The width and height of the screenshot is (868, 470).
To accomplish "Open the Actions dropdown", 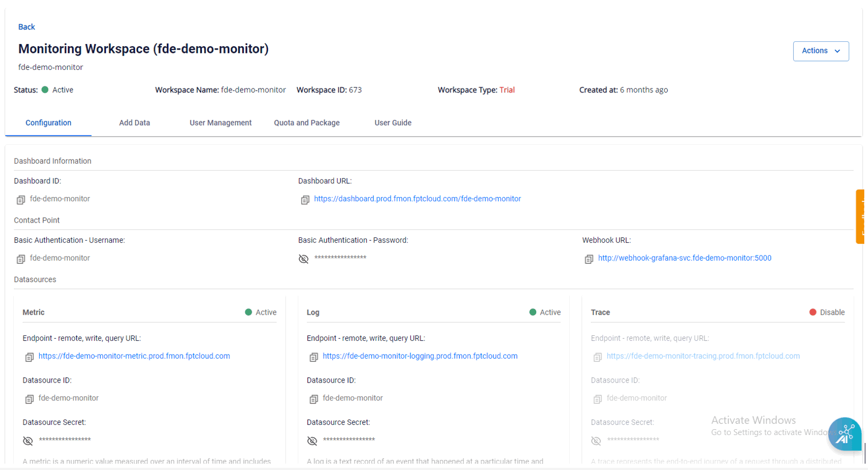I will point(820,51).
